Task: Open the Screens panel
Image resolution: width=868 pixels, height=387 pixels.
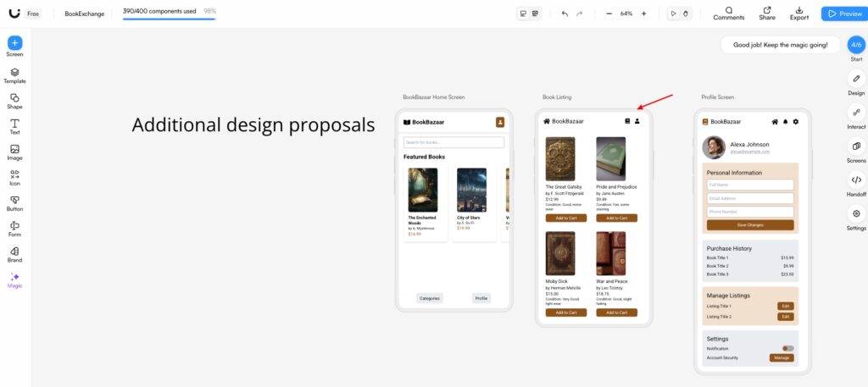Action: (x=856, y=151)
